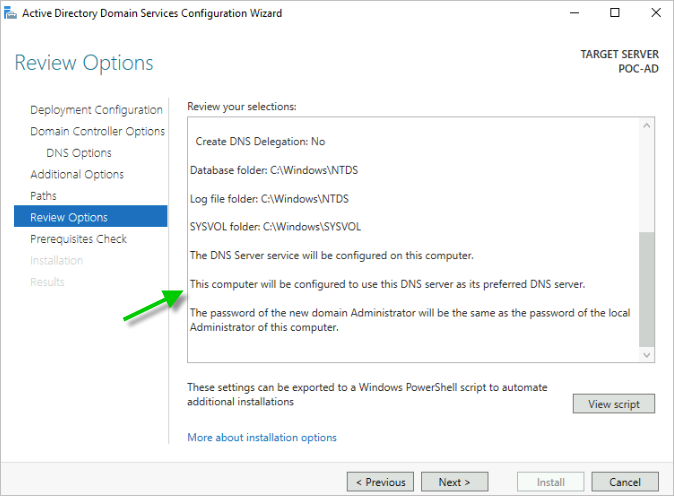Click the domain Administrator password sentence
The image size is (674, 496).
410,320
